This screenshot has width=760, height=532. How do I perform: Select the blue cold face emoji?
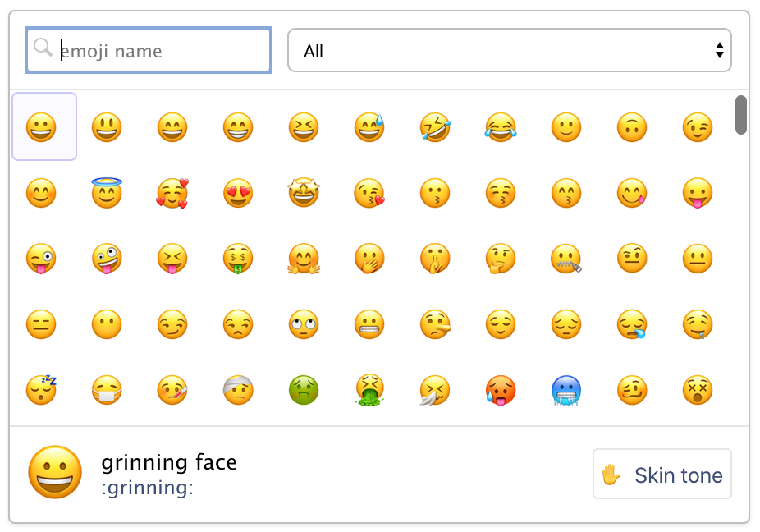(566, 390)
